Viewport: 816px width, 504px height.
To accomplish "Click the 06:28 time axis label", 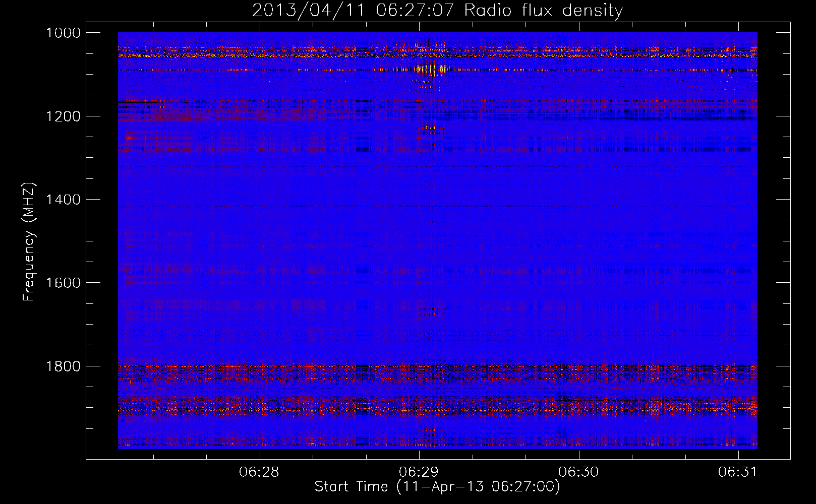I will 259,472.
